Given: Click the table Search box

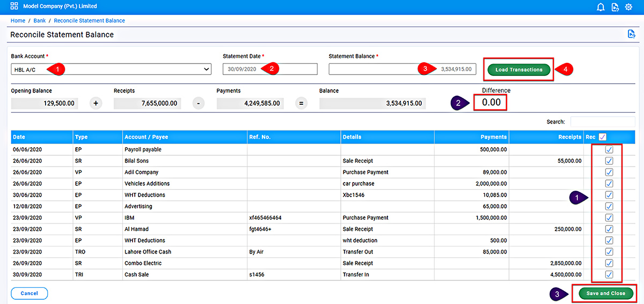Looking at the screenshot, I should [x=603, y=122].
